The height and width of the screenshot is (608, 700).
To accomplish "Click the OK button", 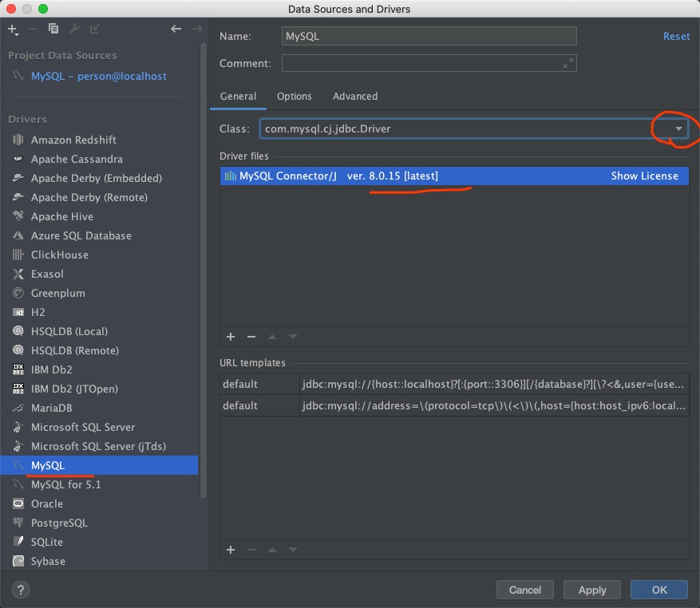I will tap(659, 590).
